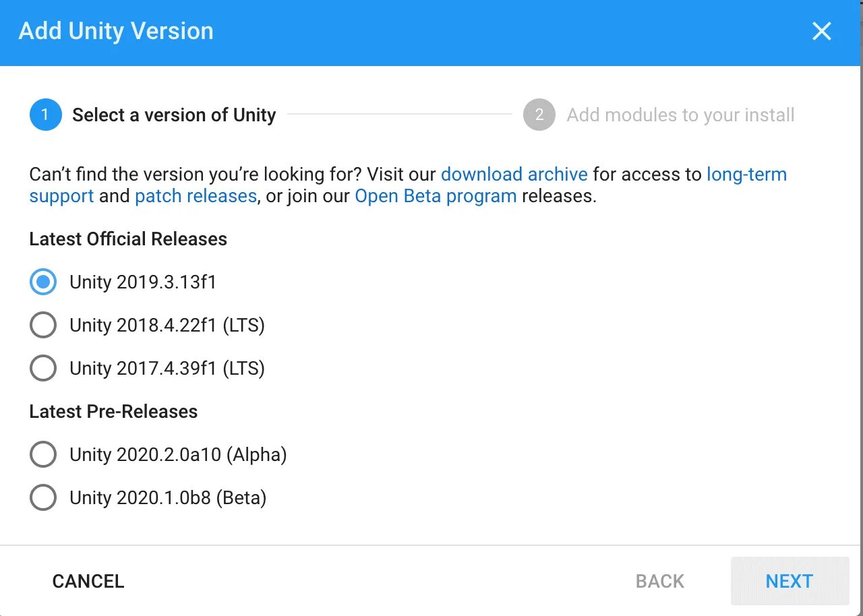Select Unity 2019.3.13f1 radio button

point(43,282)
